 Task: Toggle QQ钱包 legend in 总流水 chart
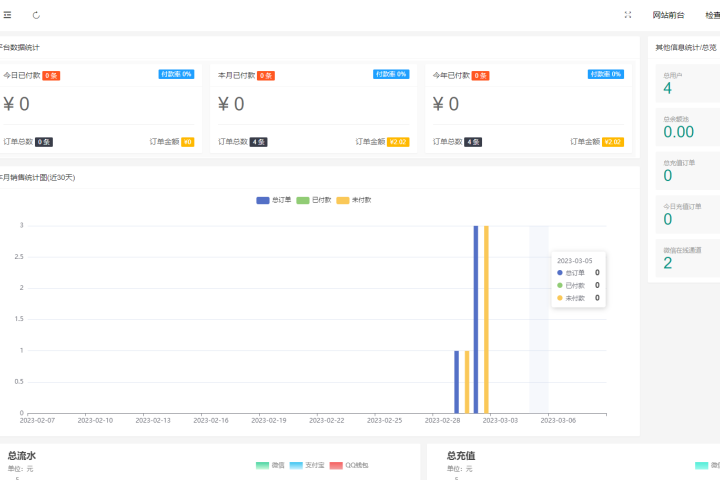tap(348, 465)
